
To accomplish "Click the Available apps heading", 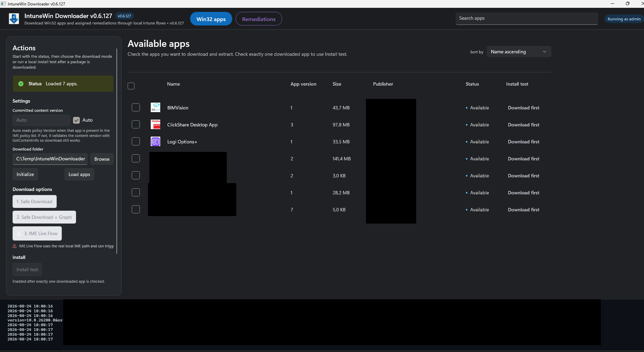I will [159, 43].
